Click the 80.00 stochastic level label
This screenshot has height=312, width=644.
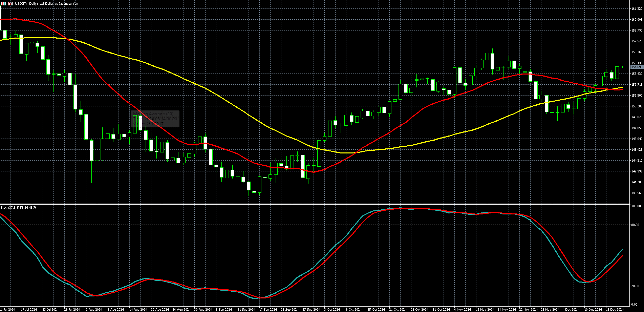pos(635,225)
